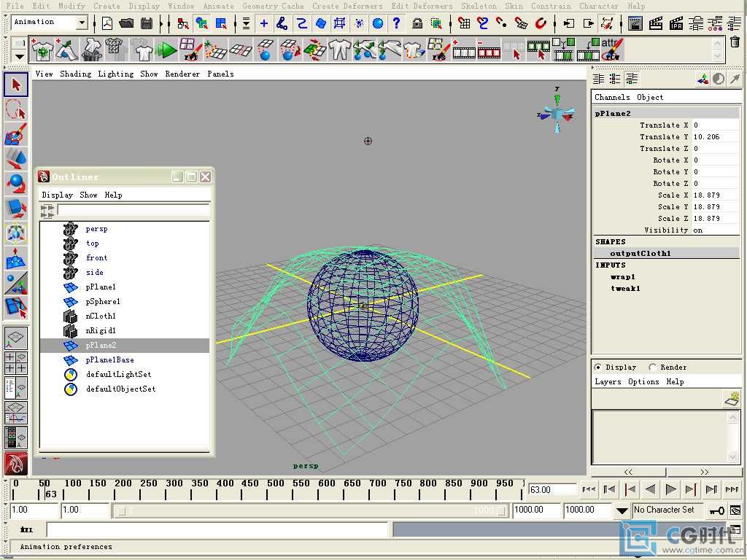This screenshot has height=560, width=747.
Task: Click the range slider bar handle
Action: pos(311,511)
